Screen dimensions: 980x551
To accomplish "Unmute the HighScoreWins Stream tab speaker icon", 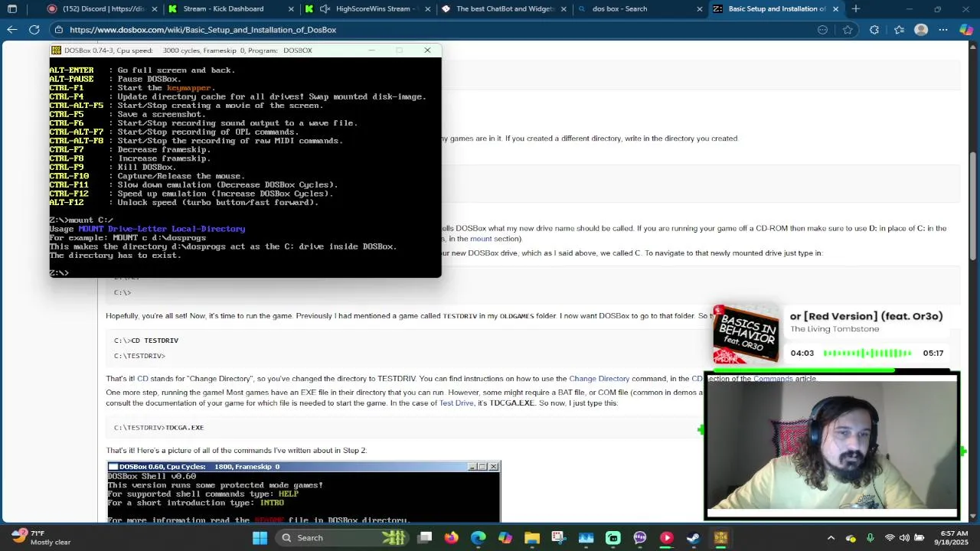I will click(x=325, y=9).
